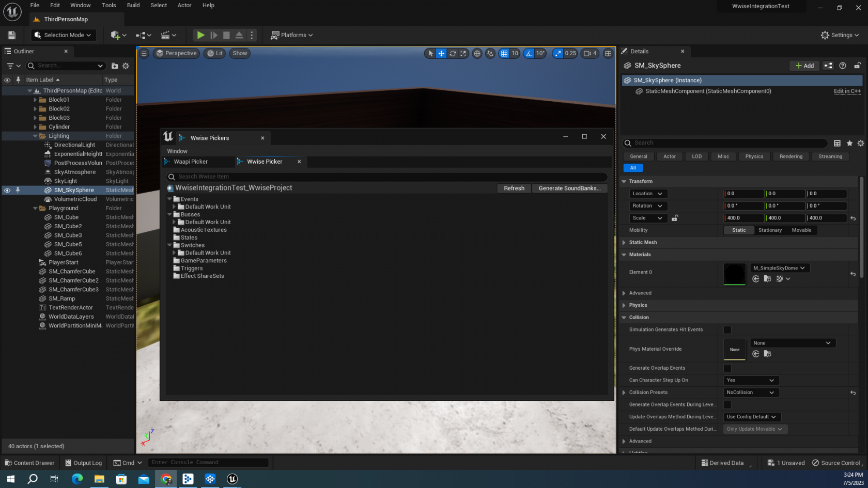Viewport: 868px width, 488px height.
Task: Open Can Character Step Up On dropdown
Action: pyautogui.click(x=751, y=380)
